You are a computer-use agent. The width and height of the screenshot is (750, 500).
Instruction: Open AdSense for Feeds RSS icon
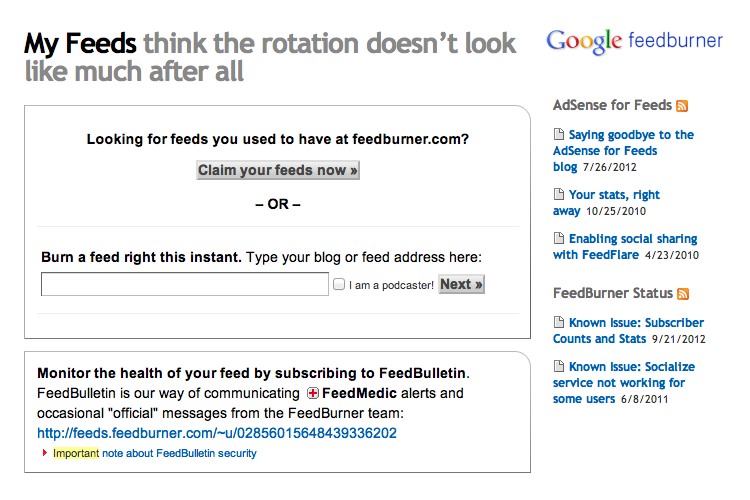pyautogui.click(x=683, y=105)
